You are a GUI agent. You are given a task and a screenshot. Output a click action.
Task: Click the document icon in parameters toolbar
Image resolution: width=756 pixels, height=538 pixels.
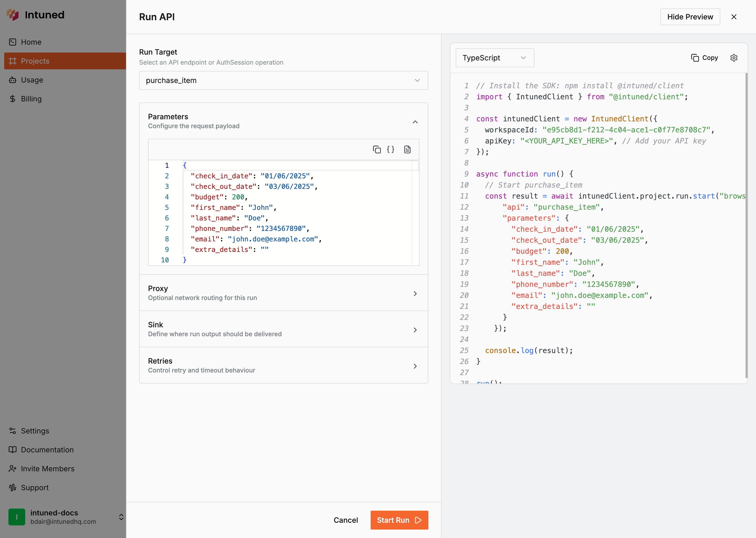coord(407,149)
